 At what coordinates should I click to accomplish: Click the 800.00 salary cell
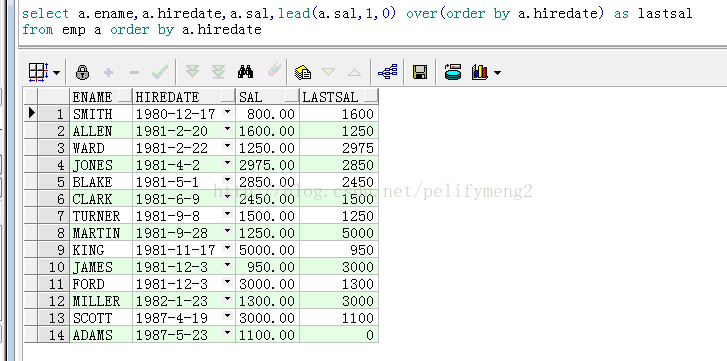click(x=268, y=114)
